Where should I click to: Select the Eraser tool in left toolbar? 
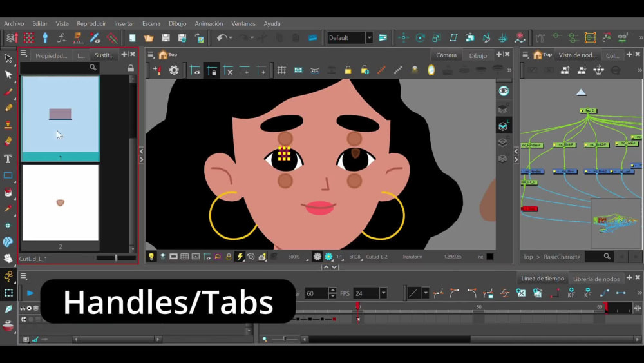coord(8,141)
